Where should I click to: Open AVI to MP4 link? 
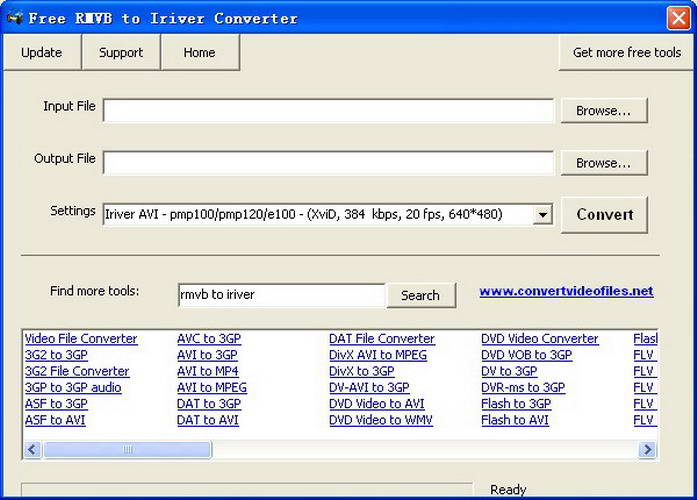[x=208, y=371]
